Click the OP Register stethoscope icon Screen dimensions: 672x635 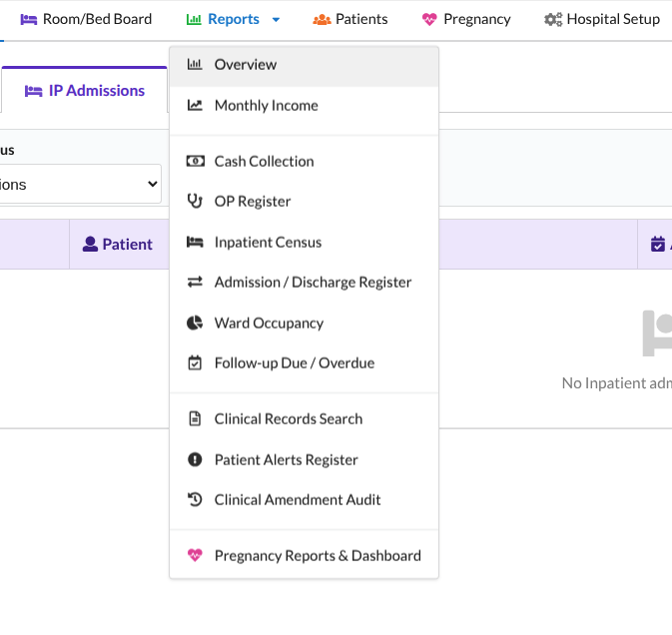coord(195,201)
